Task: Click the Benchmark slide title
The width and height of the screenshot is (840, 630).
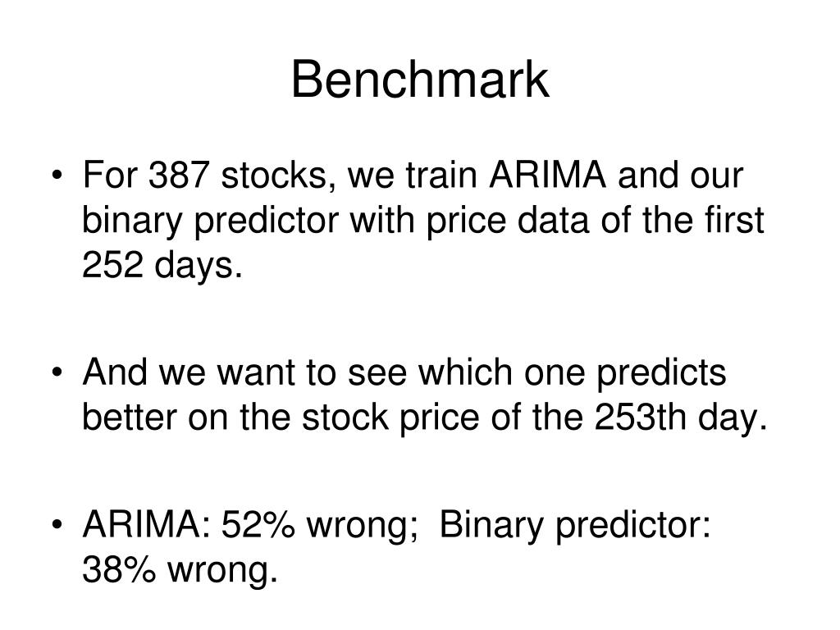Action: coord(420,80)
